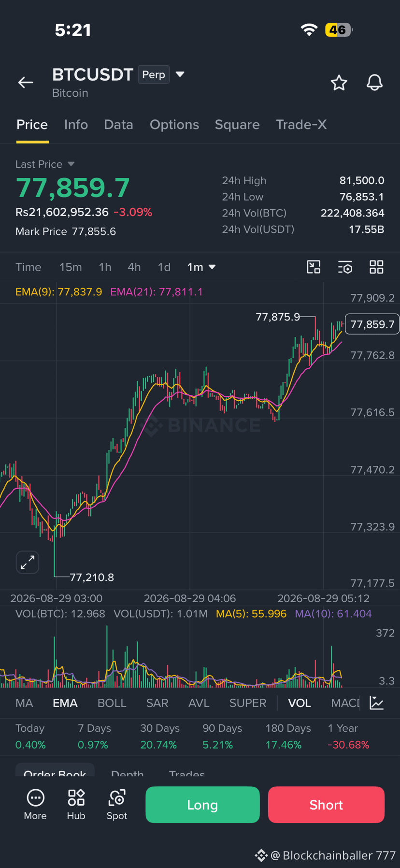Viewport: 400px width, 868px height.
Task: Tap the Mark Price 77,855.6 value
Action: [x=94, y=231]
